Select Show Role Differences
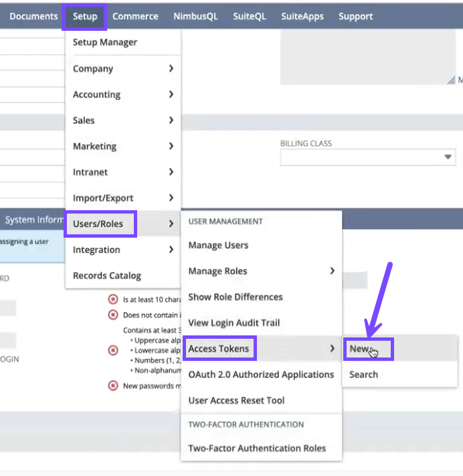 pyautogui.click(x=236, y=297)
